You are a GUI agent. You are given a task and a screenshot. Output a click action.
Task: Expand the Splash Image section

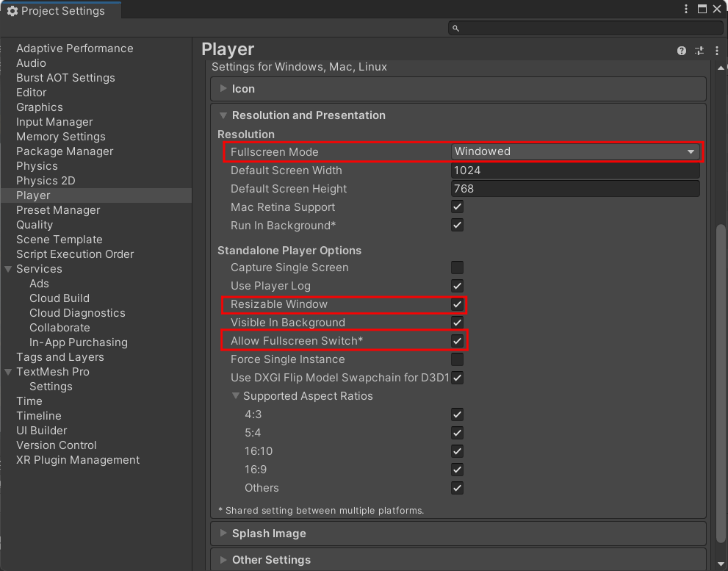click(223, 533)
